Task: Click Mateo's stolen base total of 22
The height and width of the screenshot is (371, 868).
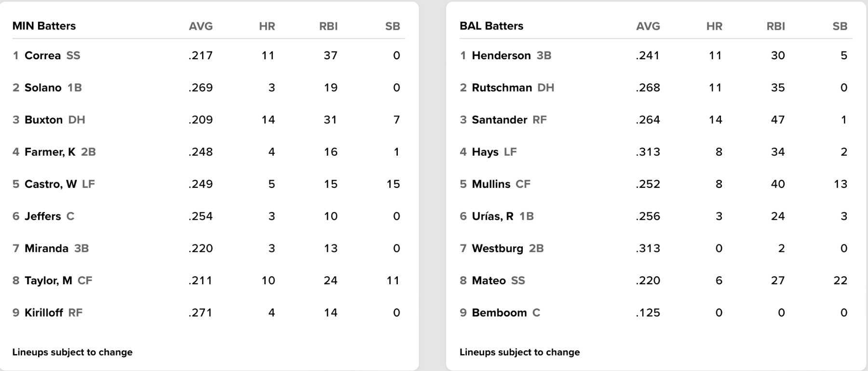Action: pos(840,280)
